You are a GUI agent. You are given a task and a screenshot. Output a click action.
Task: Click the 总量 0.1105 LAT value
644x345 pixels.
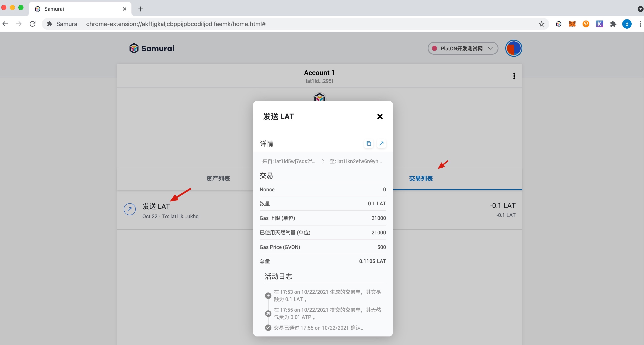point(373,261)
